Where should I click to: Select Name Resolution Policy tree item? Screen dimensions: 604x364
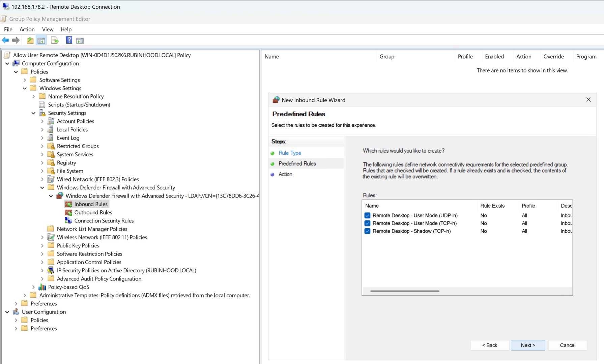(x=76, y=96)
